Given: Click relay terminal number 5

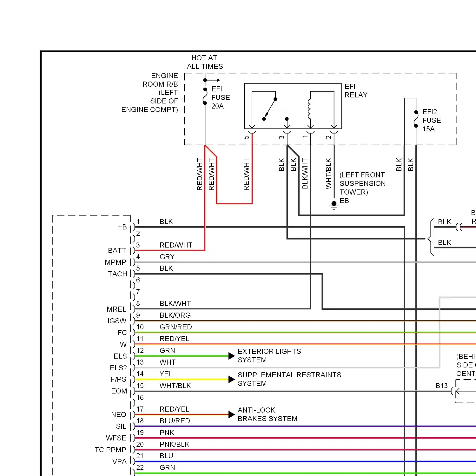Looking at the screenshot, I should click(x=247, y=137).
